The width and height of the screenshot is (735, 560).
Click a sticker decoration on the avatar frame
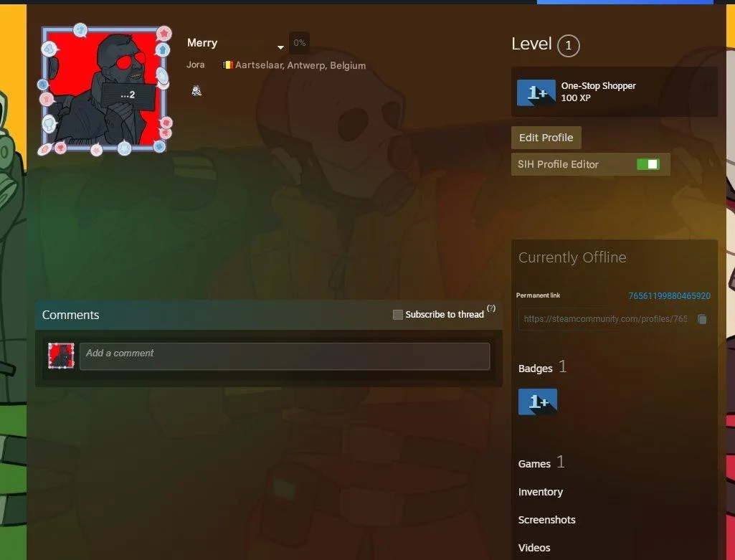click(165, 32)
